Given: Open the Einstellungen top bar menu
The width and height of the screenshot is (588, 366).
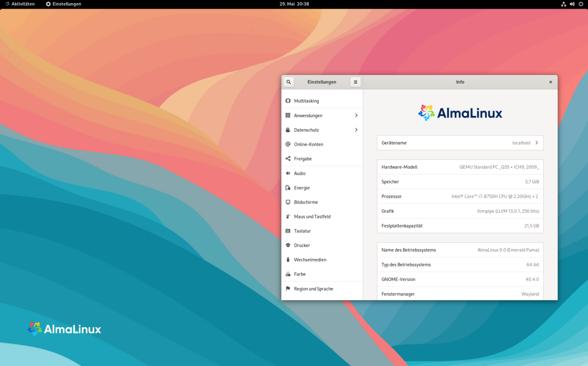Looking at the screenshot, I should 64,4.
